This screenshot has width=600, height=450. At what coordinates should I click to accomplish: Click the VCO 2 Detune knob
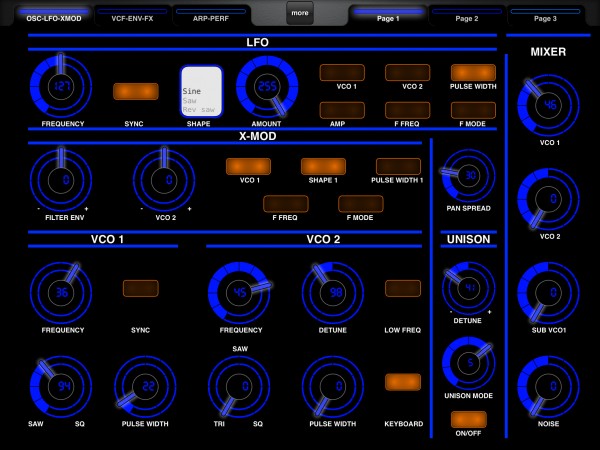333,292
